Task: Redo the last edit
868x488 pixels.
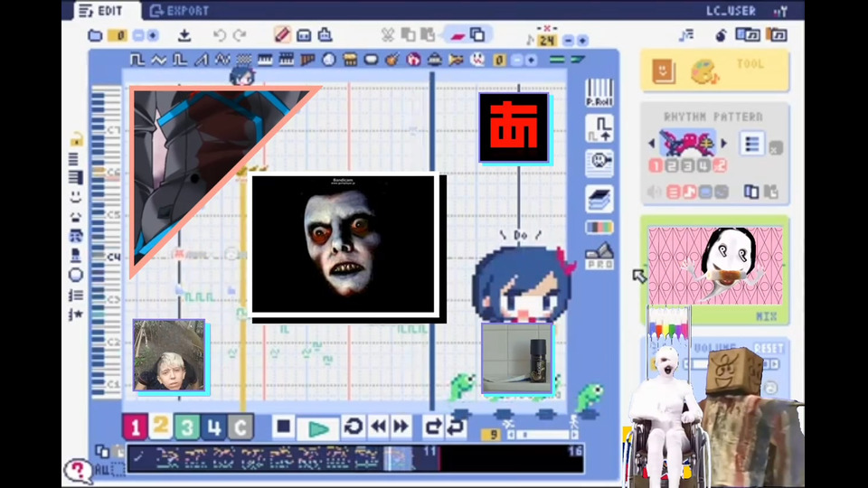Action: 240,35
